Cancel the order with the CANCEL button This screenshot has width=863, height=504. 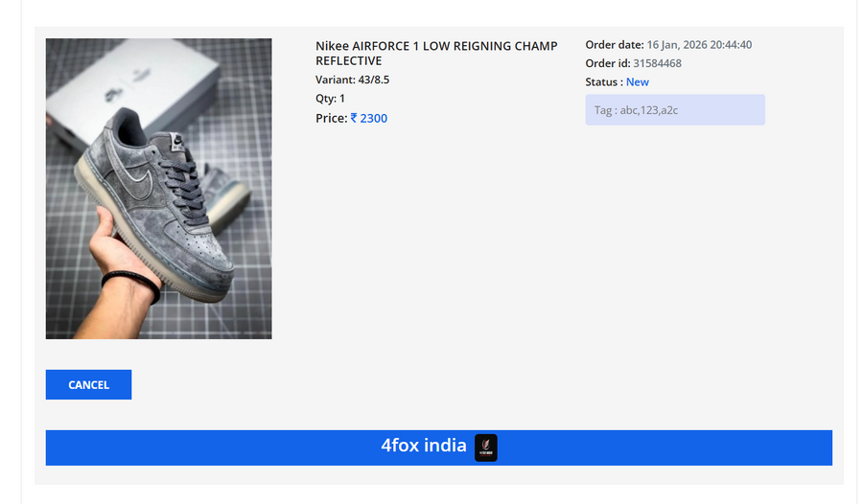tap(88, 384)
